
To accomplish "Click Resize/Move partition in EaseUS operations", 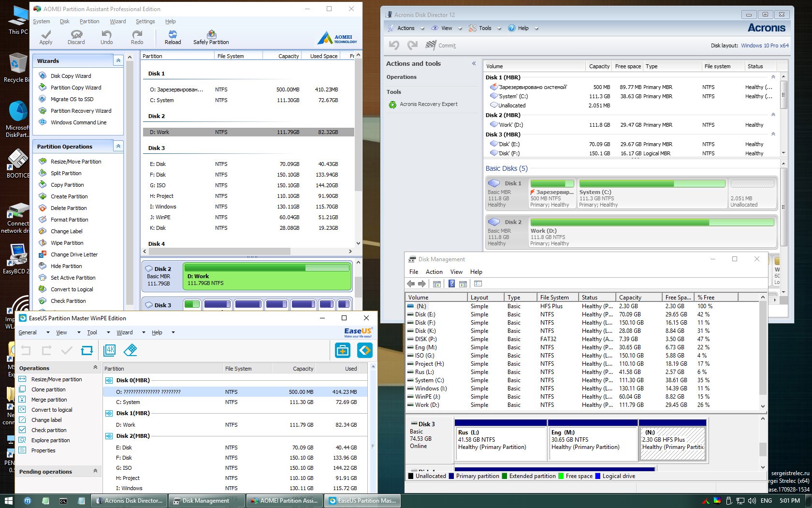I will tap(57, 379).
